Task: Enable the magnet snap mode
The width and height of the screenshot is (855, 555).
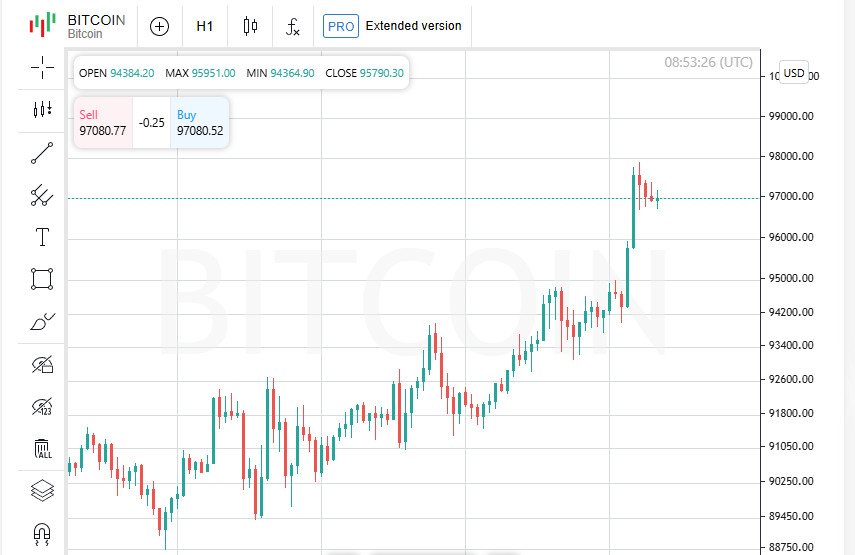Action: point(42,533)
